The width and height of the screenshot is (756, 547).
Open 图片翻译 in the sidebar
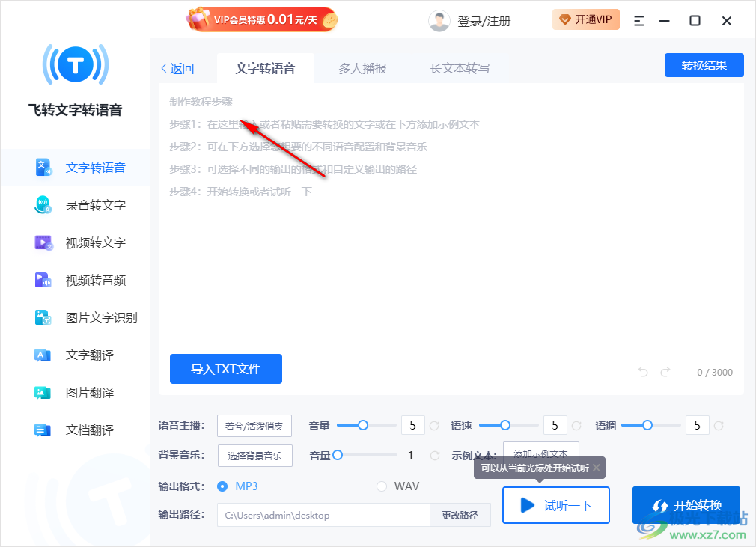tap(90, 393)
